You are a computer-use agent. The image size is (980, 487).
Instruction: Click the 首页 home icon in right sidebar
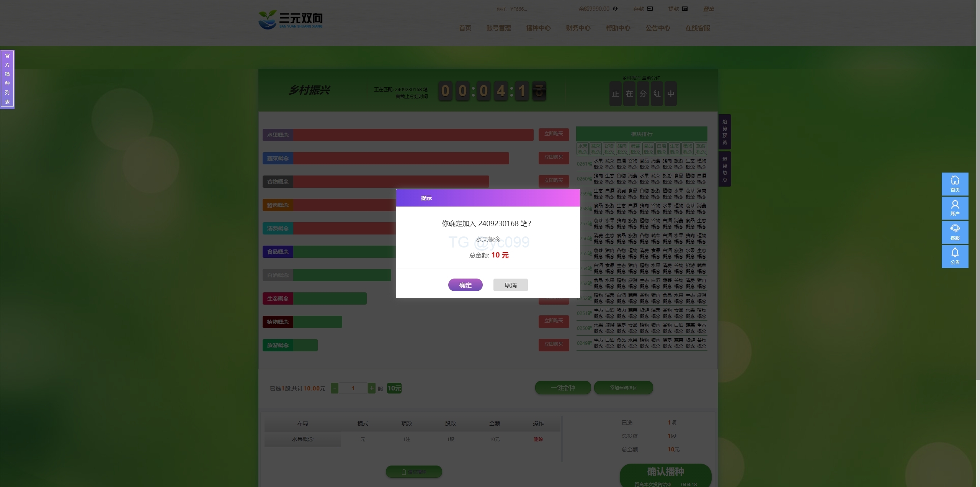coord(955,184)
